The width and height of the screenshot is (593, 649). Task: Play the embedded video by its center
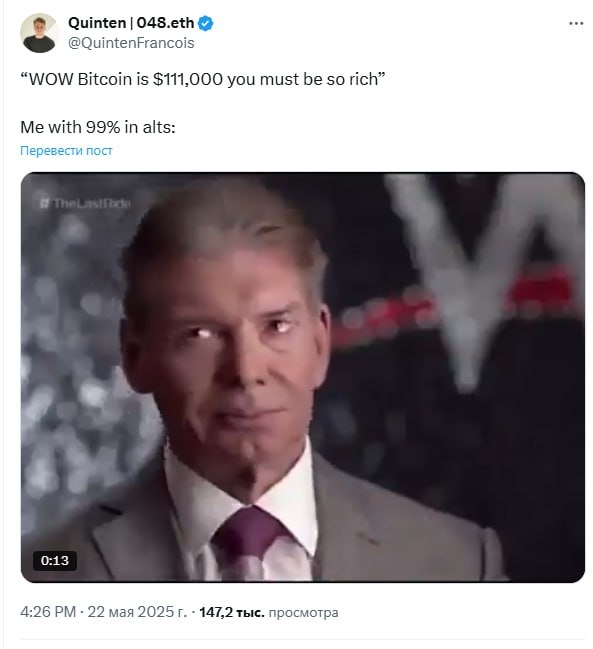[303, 377]
